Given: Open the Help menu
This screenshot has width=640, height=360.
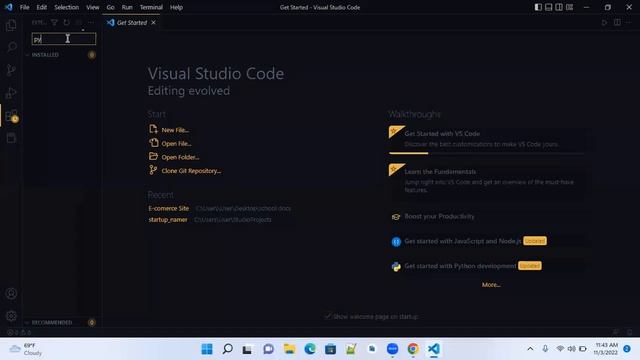Looking at the screenshot, I should (x=176, y=7).
